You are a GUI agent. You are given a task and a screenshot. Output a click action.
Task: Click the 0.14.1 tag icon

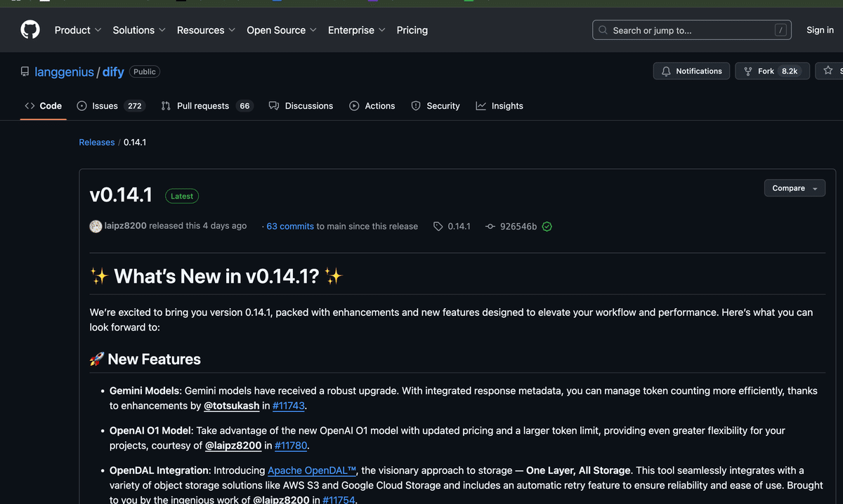pyautogui.click(x=438, y=226)
